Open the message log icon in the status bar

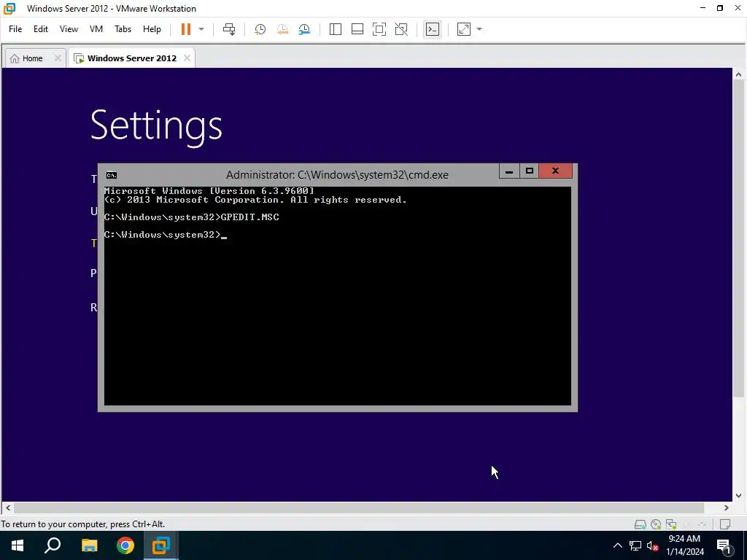(725, 524)
